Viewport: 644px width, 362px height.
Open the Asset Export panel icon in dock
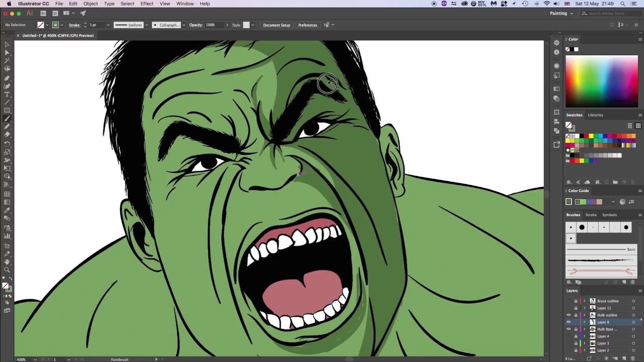[x=556, y=144]
